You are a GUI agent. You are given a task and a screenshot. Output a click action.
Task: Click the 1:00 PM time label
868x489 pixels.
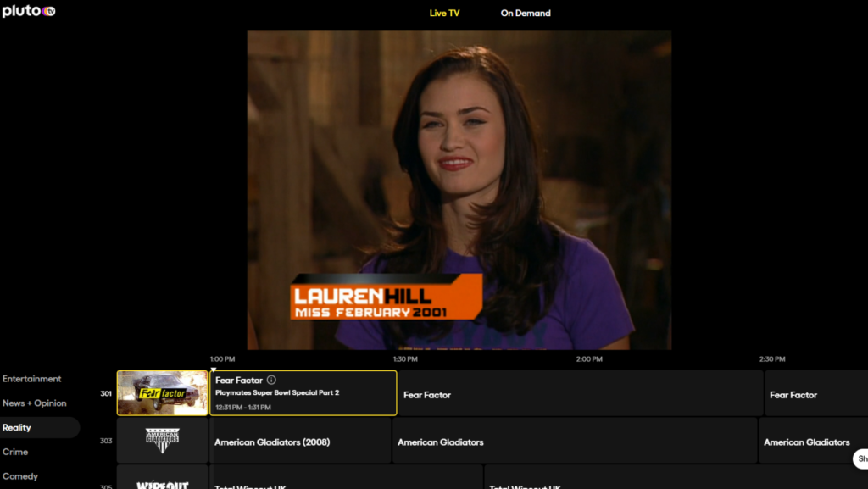click(223, 359)
